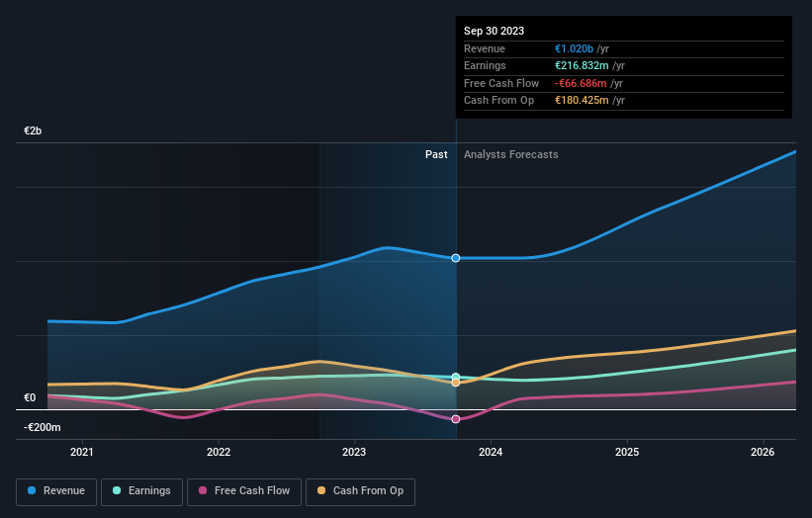Click the 2026 x-axis label
This screenshot has width=812, height=518.
[763, 452]
